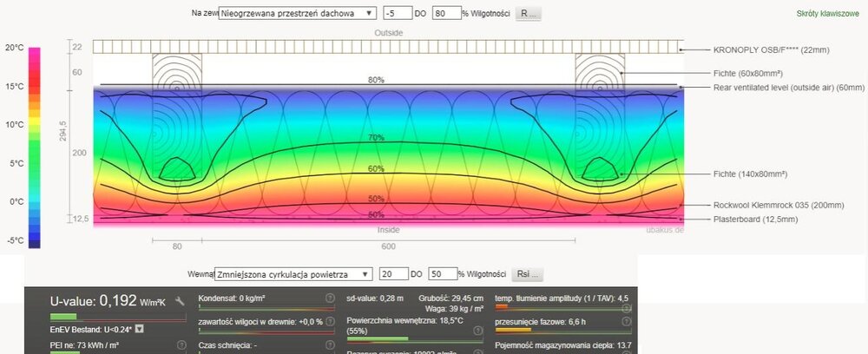Click the outside humidity field showing 80
The image size is (868, 354).
coord(445,14)
